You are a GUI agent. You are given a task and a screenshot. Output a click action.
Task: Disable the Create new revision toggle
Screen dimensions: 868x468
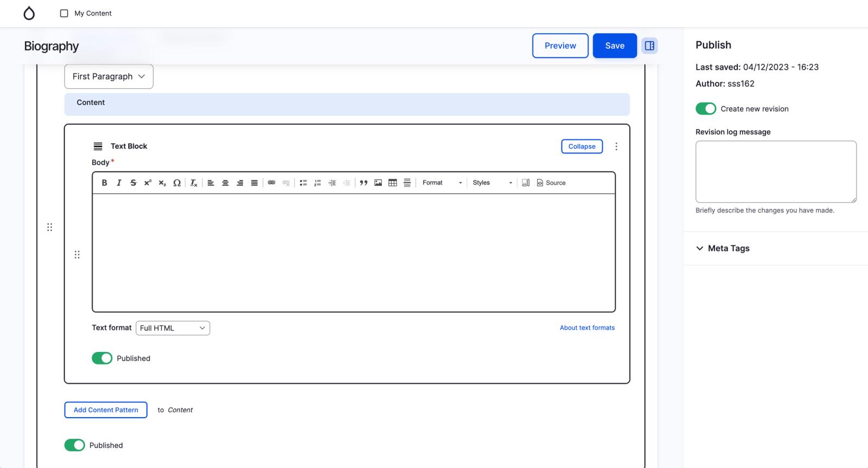coord(706,109)
